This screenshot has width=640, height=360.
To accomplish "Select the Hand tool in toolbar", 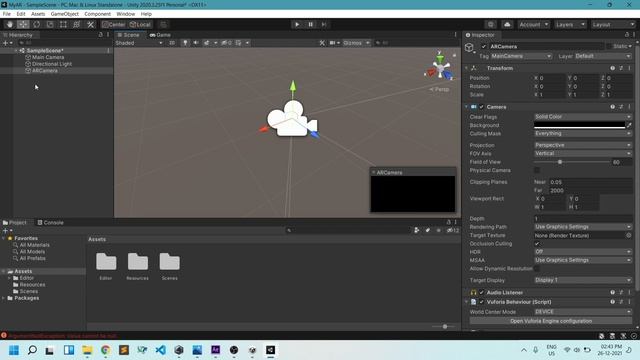I will [x=9, y=24].
